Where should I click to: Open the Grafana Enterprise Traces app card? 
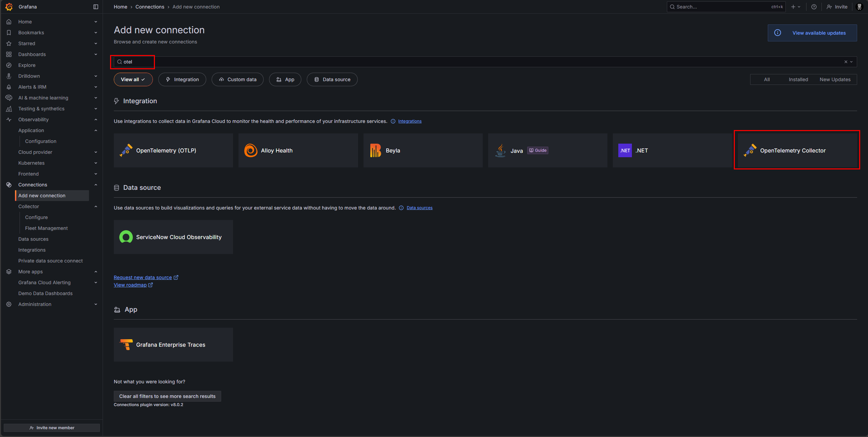173,345
